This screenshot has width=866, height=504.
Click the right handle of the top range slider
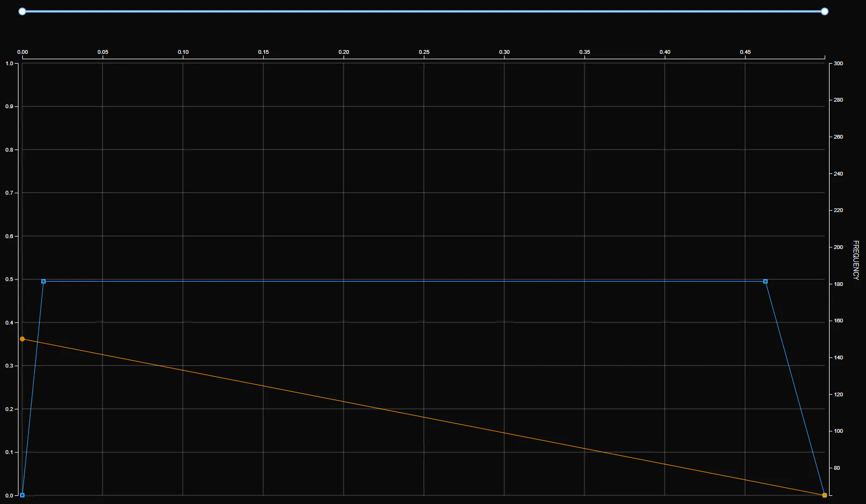pyautogui.click(x=825, y=11)
